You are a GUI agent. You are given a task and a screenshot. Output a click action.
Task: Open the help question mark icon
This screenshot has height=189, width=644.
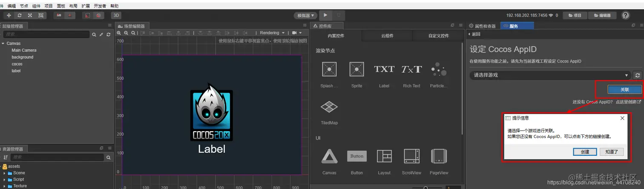click(626, 15)
